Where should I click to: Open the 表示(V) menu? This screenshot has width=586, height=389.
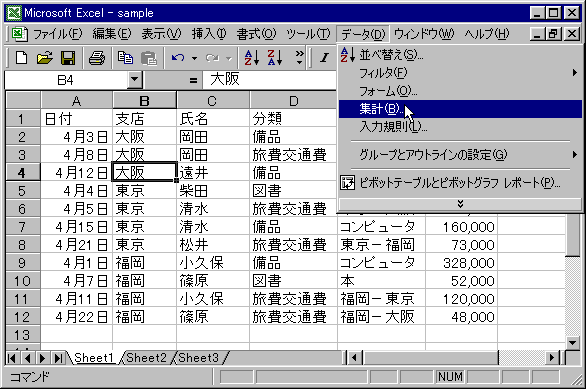pyautogui.click(x=161, y=34)
